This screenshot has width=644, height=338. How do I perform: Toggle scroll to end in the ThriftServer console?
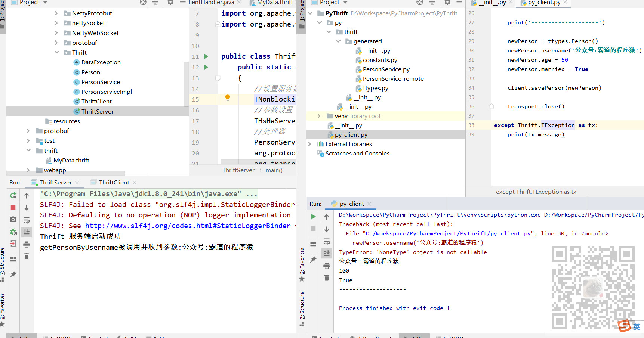(x=27, y=232)
